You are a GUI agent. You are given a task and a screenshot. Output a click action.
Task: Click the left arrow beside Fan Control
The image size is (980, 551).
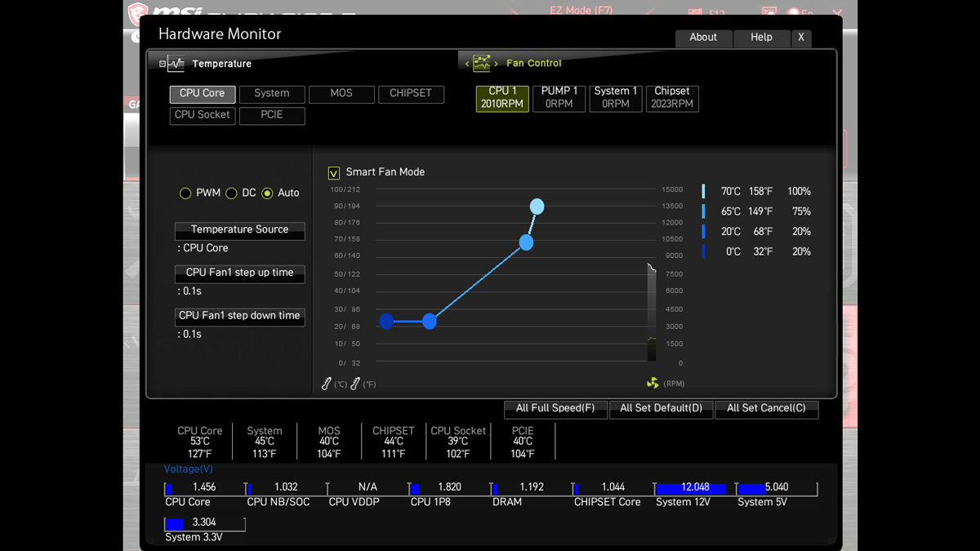[467, 64]
